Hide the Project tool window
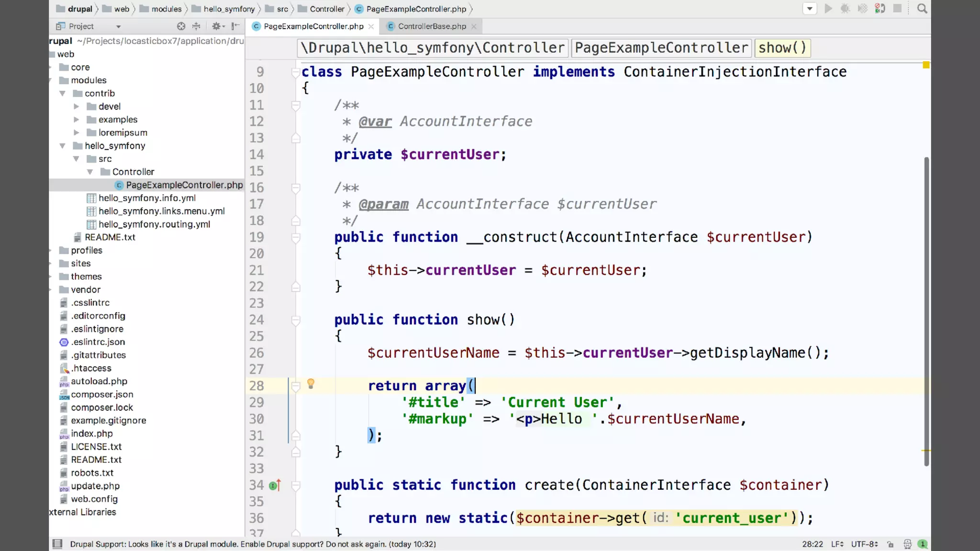 tap(235, 26)
